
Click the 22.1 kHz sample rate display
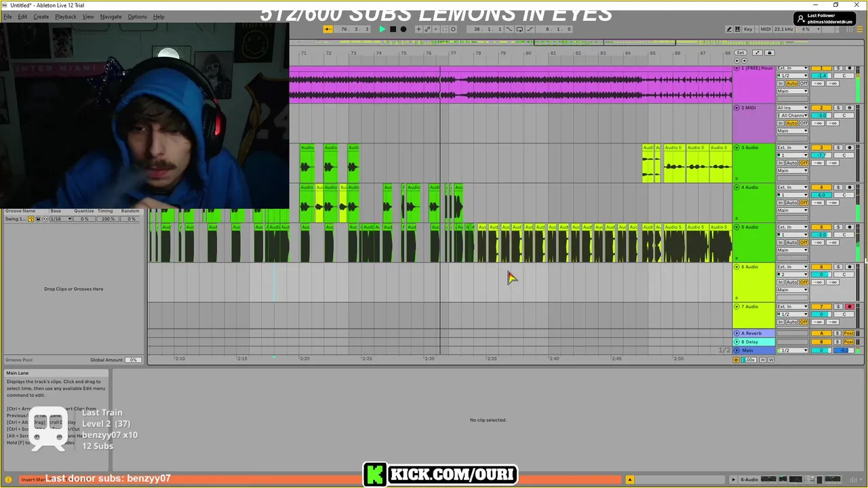pos(784,29)
